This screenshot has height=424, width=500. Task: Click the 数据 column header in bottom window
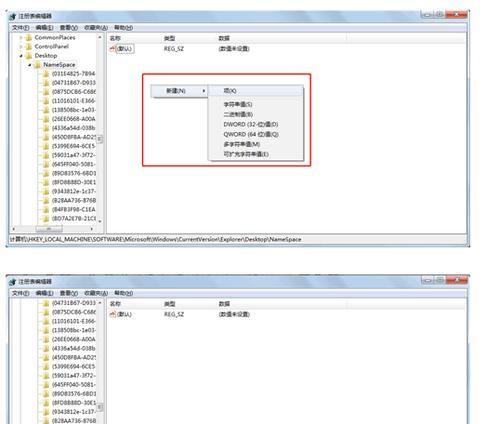point(224,304)
